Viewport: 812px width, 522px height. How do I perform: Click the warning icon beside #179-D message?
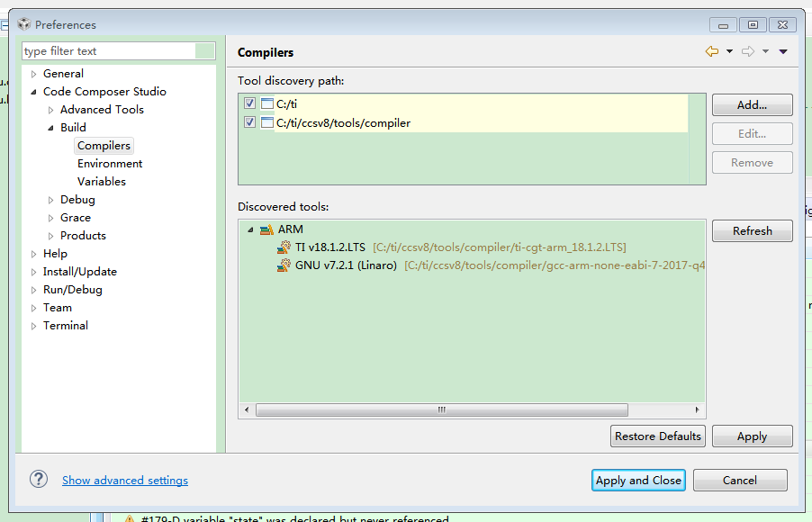(x=130, y=518)
